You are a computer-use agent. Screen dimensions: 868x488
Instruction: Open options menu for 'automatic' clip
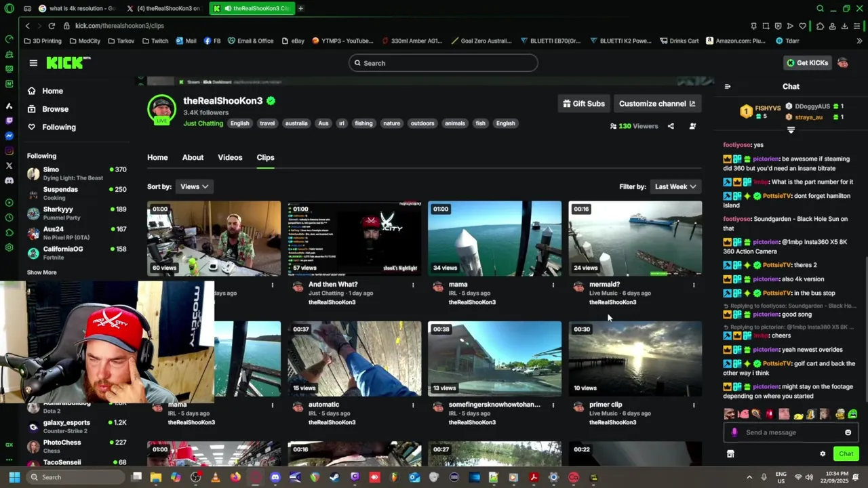413,405
